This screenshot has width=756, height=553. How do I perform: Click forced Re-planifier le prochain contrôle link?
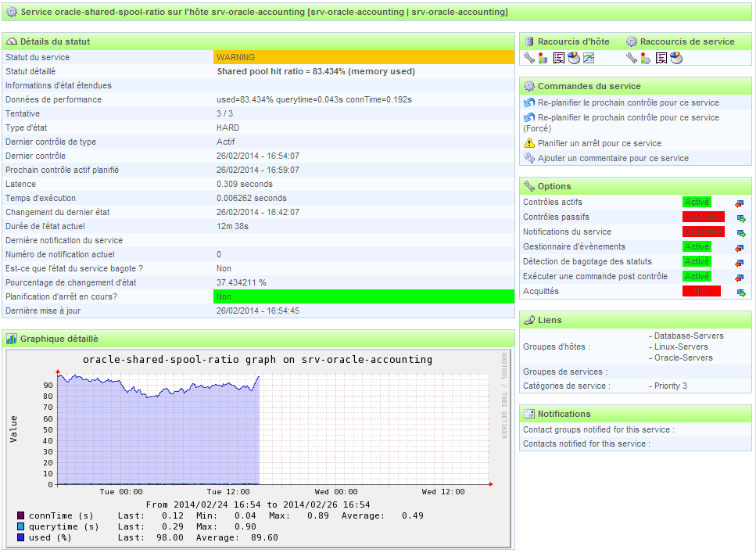[629, 118]
